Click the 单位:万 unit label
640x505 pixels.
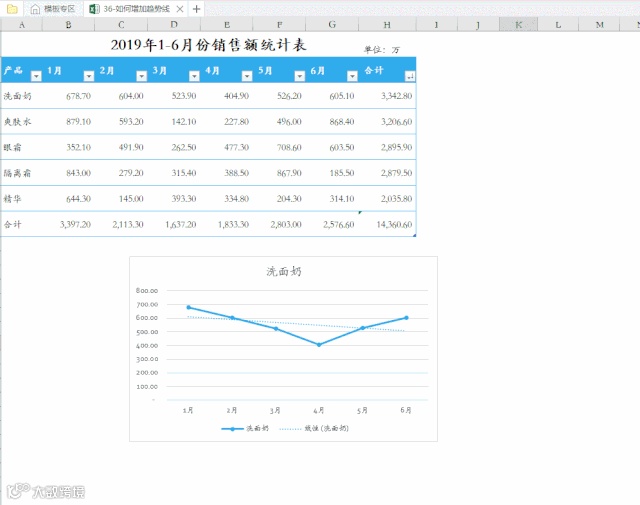point(382,50)
